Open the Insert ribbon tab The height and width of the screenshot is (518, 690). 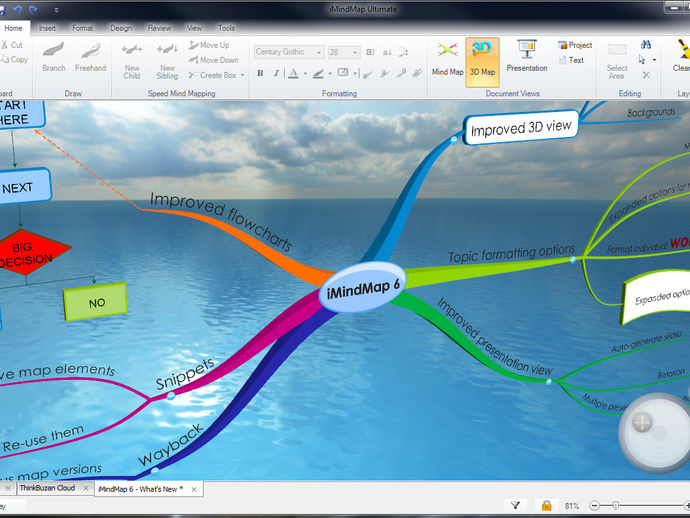click(47, 28)
